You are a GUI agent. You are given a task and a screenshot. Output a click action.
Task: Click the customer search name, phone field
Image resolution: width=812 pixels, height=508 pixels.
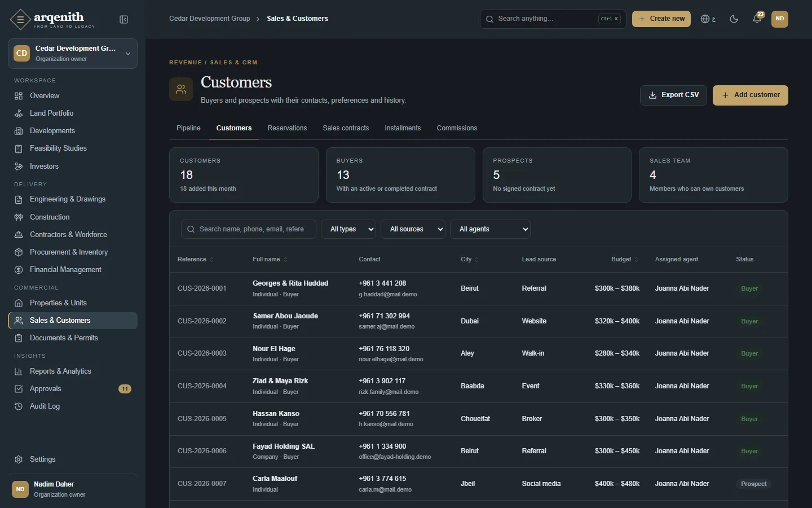coord(249,229)
